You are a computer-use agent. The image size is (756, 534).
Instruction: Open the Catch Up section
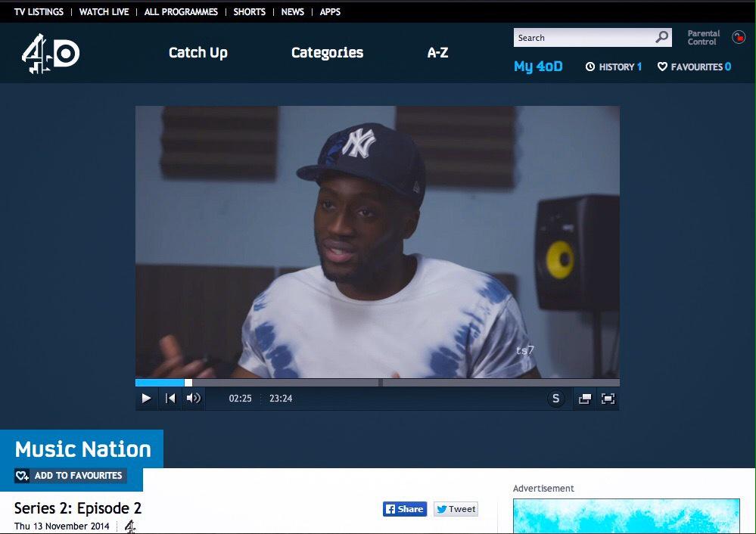click(x=198, y=52)
